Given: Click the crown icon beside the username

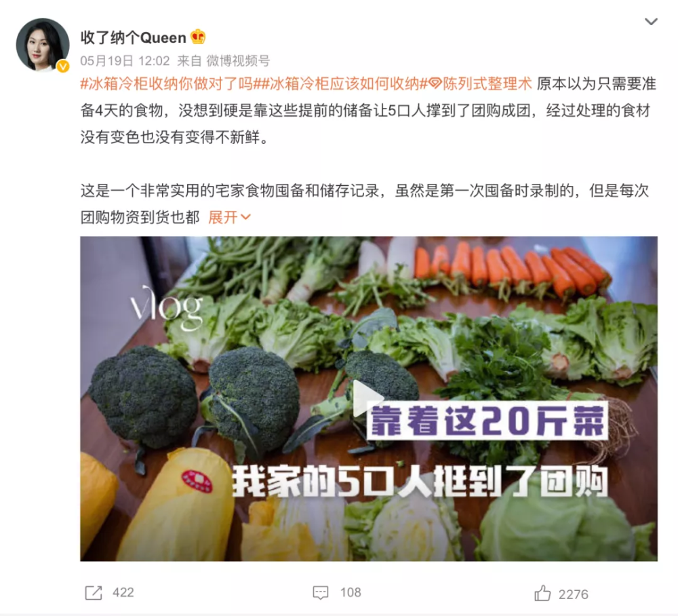Looking at the screenshot, I should point(198,37).
